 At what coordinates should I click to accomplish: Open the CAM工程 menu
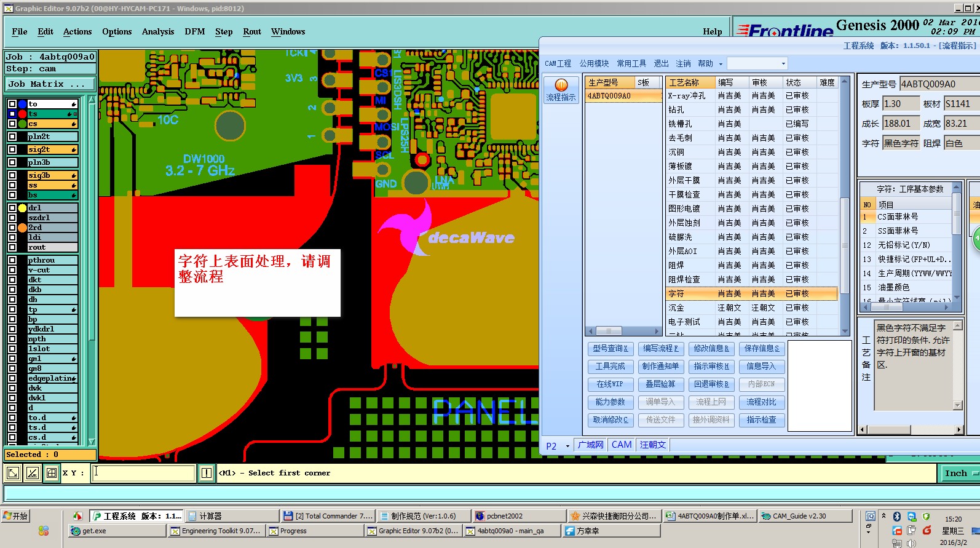(x=558, y=63)
